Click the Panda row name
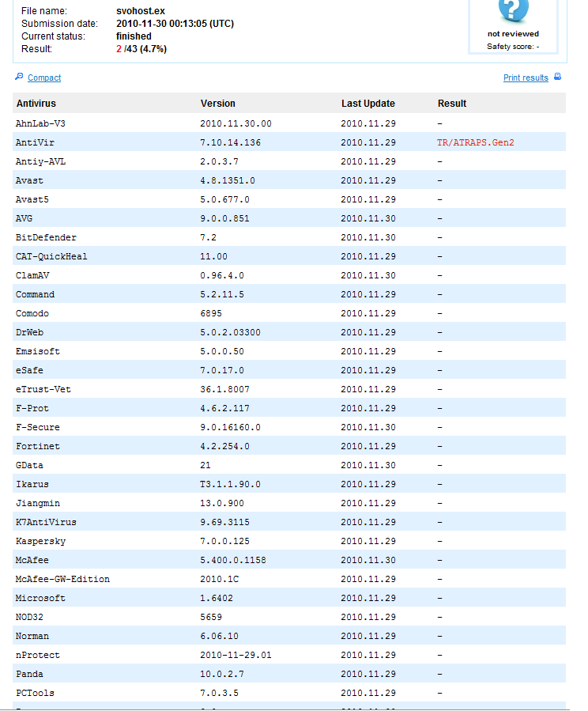The width and height of the screenshot is (588, 711). point(29,675)
